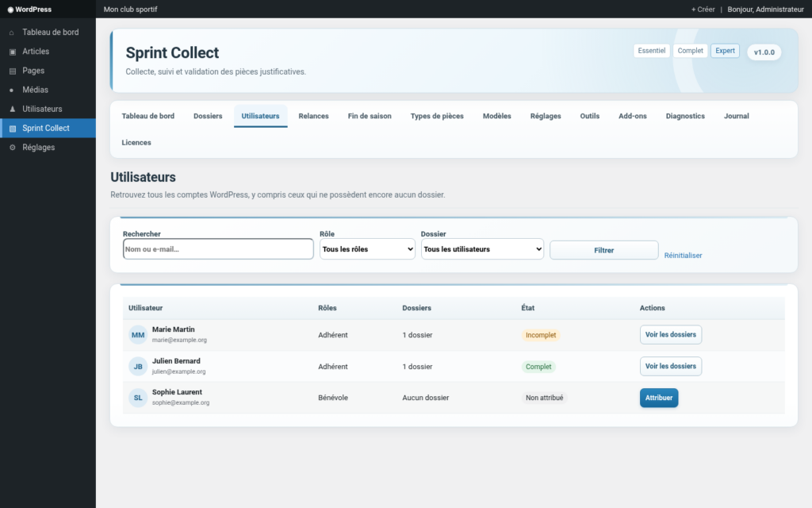Click the MM avatar of Marie Martin

pyautogui.click(x=138, y=335)
